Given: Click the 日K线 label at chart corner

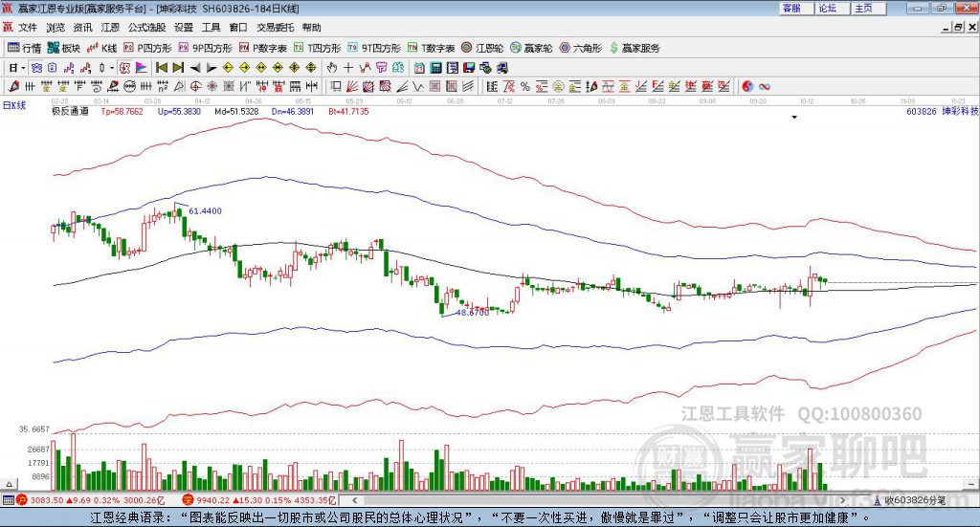Looking at the screenshot, I should (14, 104).
